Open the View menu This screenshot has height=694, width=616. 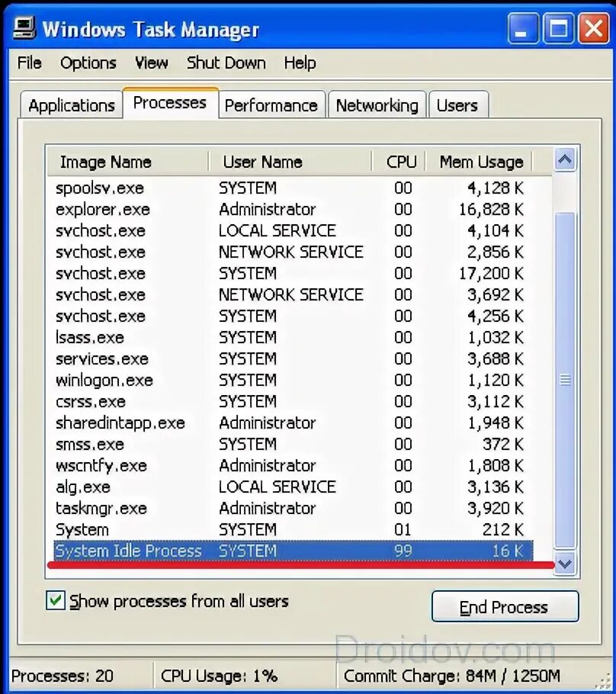click(152, 63)
